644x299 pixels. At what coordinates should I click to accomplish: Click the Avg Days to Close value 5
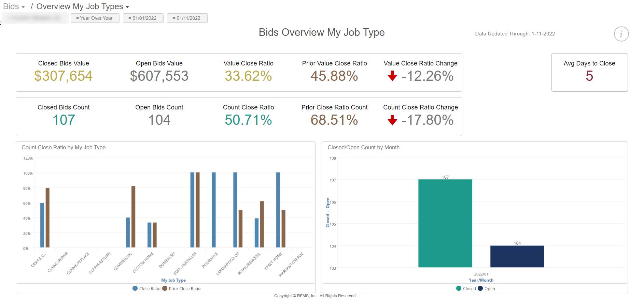[x=589, y=76]
